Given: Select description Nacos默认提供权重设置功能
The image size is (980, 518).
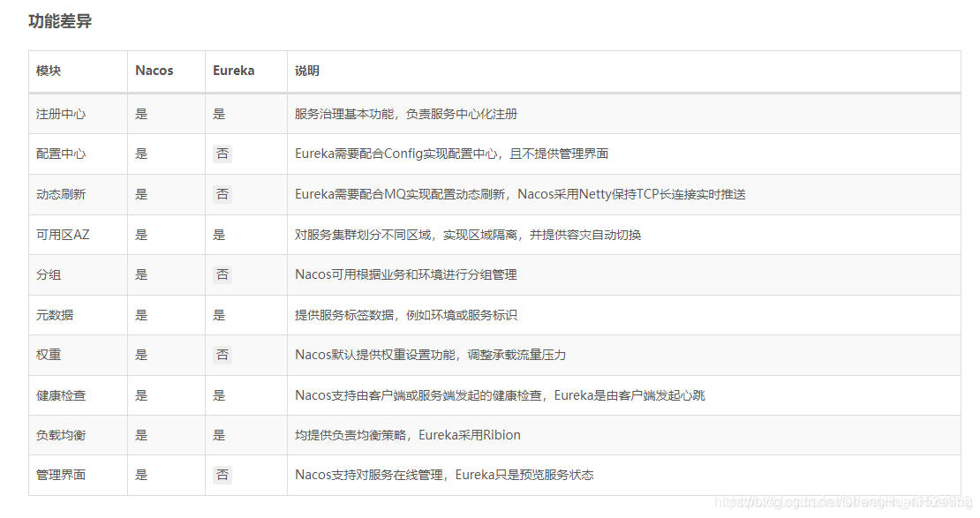Looking at the screenshot, I should click(x=430, y=355).
